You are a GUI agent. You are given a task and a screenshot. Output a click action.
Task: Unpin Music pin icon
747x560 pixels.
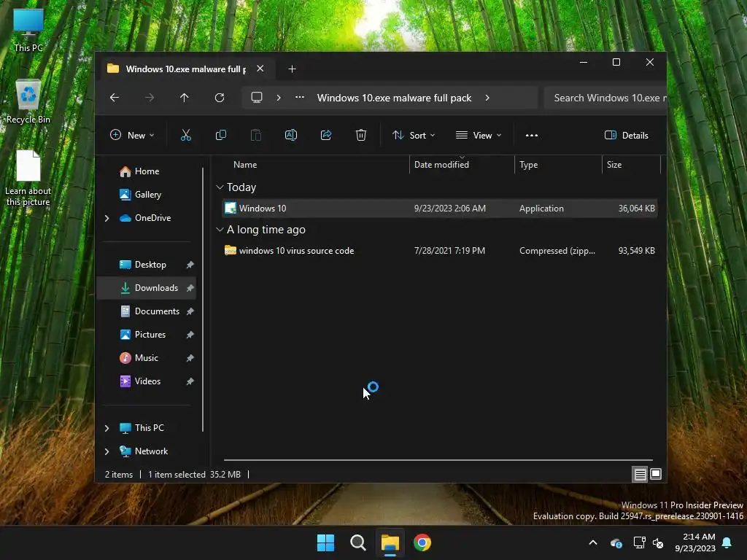point(190,357)
